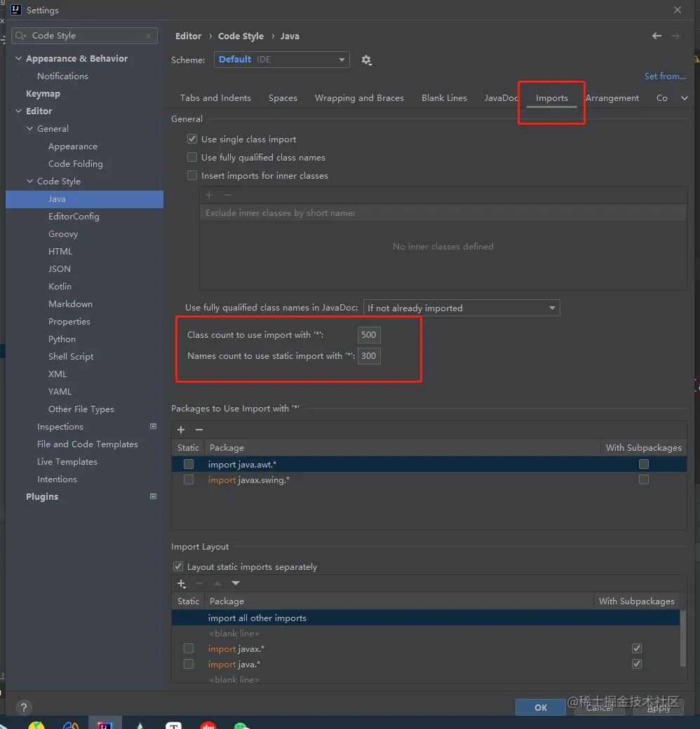
Task: Toggle With Subpackages for javax.swing.* row
Action: 644,479
